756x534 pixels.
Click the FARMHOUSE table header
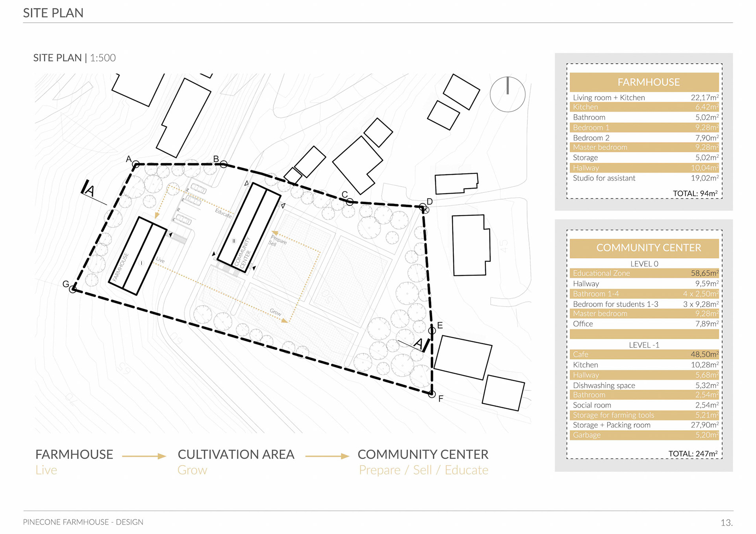[x=644, y=82]
